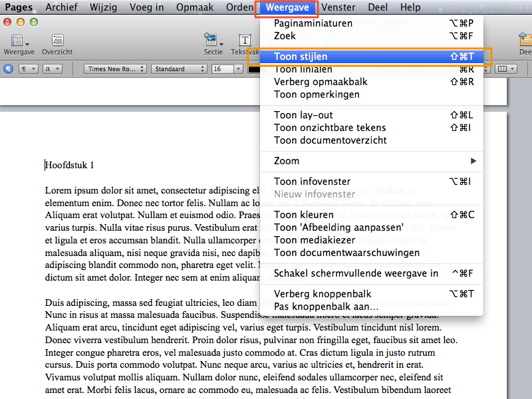
Task: Open the Venster menu
Action: (338, 7)
